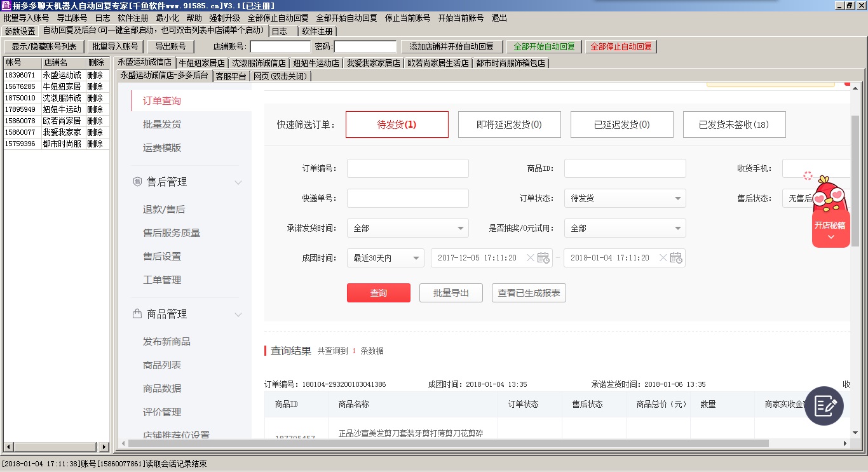The height and width of the screenshot is (472, 868).
Task: Open the 承诺发货时间 dropdown
Action: coord(407,228)
